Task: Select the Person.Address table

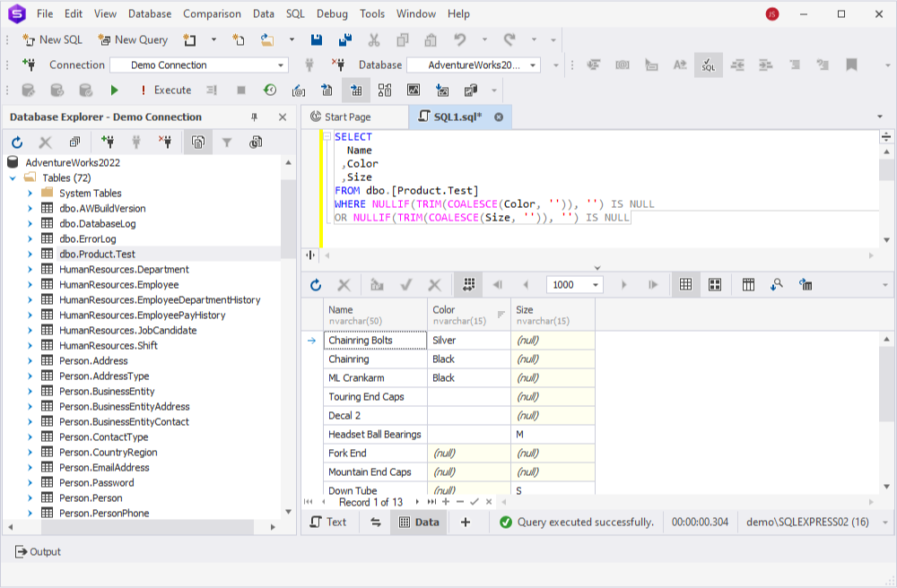Action: tap(93, 360)
